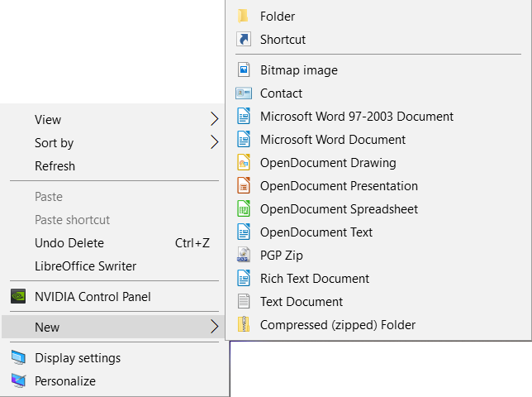Expand the View submenu arrow

click(x=214, y=119)
